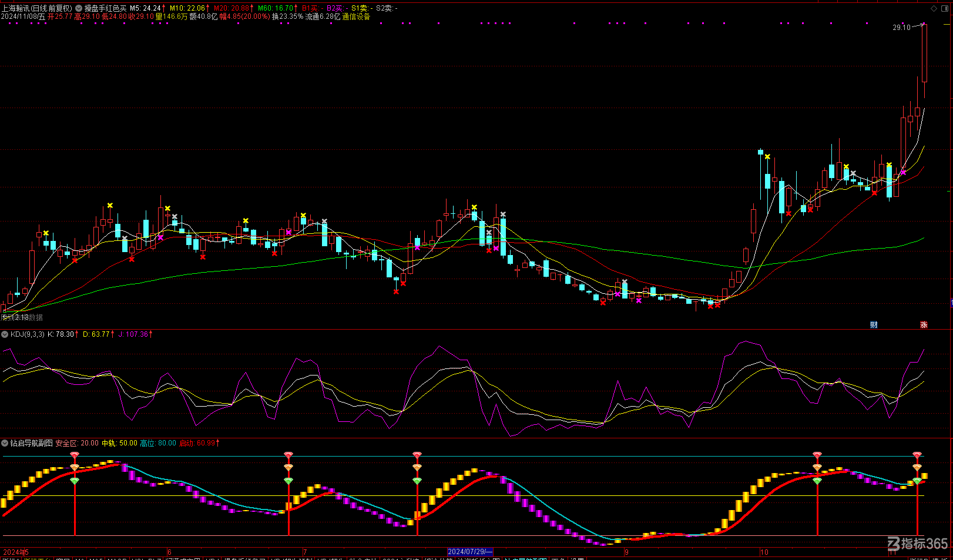Click the 2024年5 time axis label
This screenshot has height=560, width=953.
(x=16, y=552)
